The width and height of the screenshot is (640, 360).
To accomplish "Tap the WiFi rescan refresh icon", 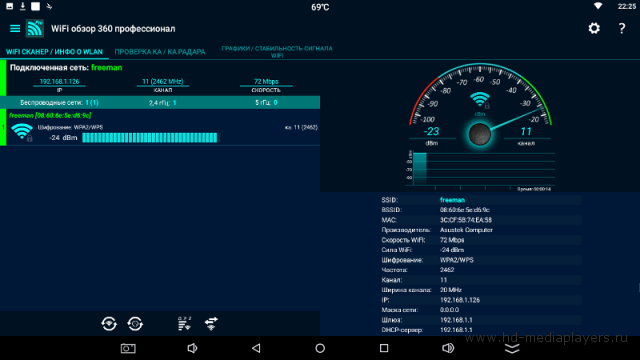I will pyautogui.click(x=109, y=324).
